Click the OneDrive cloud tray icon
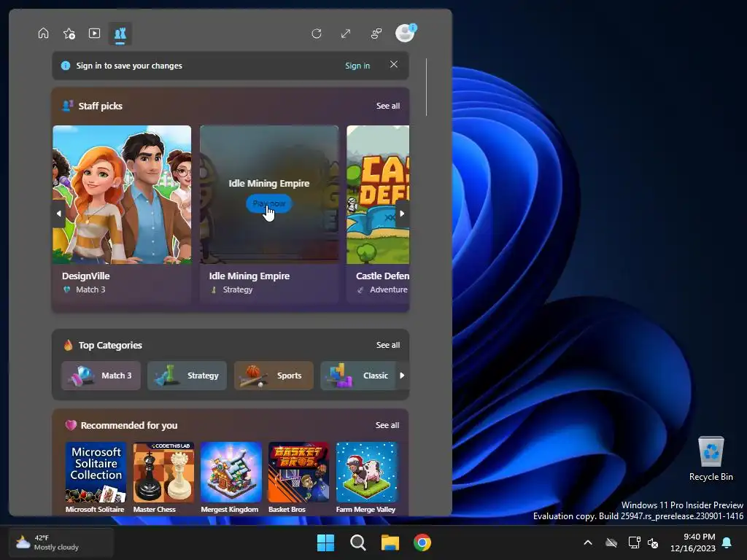 611,542
